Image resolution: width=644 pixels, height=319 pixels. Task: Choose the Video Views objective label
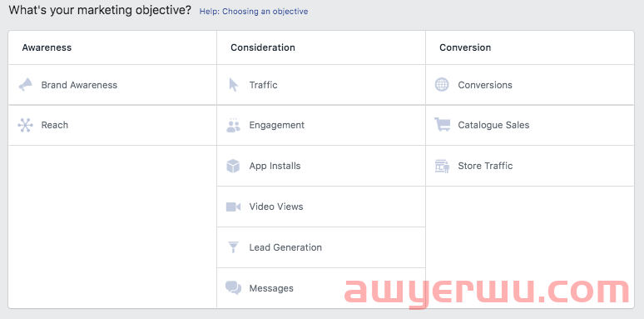[x=276, y=207]
